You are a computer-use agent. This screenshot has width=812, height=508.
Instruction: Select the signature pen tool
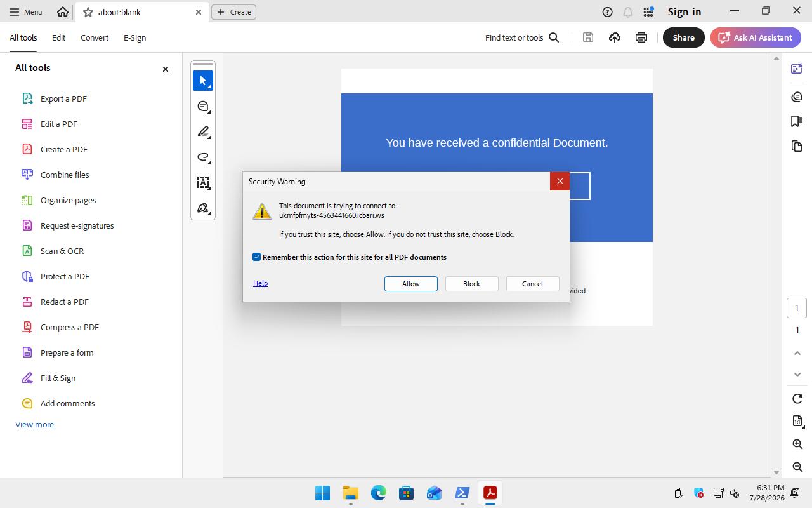coord(203,208)
